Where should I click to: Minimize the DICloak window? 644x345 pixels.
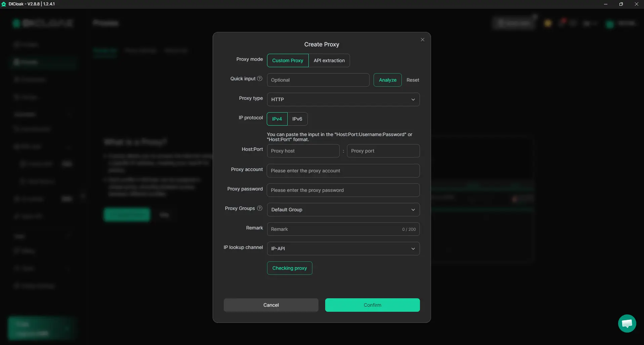click(605, 4)
